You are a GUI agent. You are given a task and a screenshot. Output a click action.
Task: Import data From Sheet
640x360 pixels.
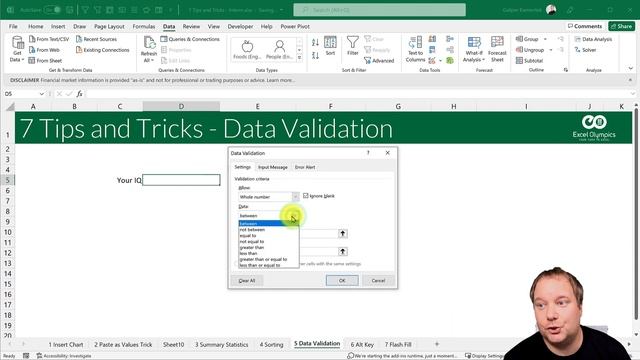pos(45,60)
